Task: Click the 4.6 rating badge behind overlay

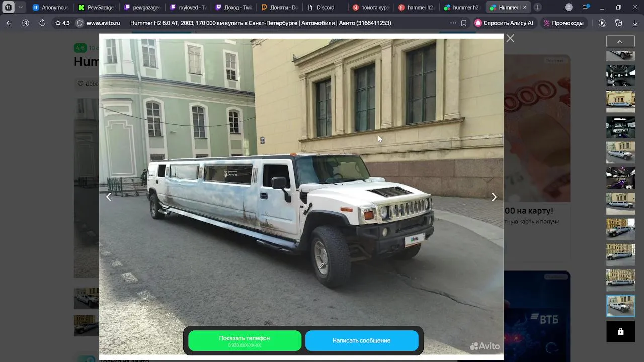Action: 80,48
